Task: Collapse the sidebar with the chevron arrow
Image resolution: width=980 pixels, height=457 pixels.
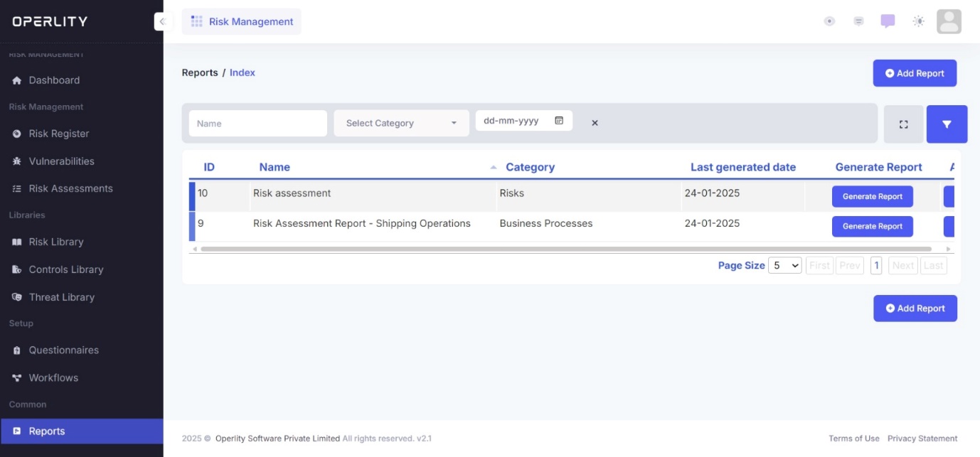Action: coord(162,21)
